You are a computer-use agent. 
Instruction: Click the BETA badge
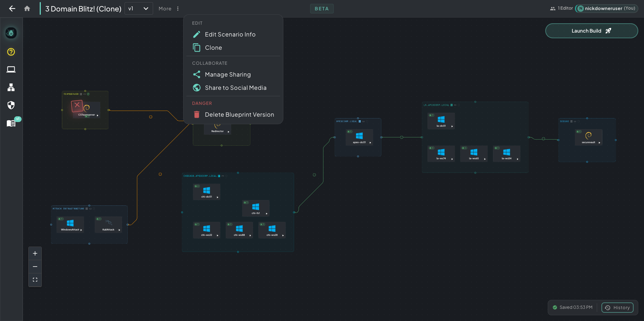[x=322, y=9]
